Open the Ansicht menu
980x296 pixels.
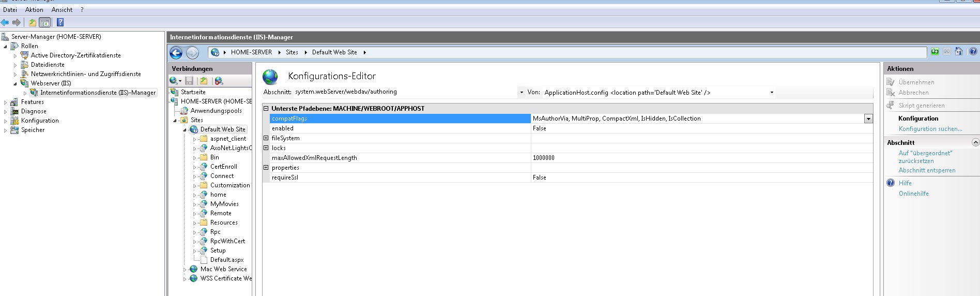62,10
